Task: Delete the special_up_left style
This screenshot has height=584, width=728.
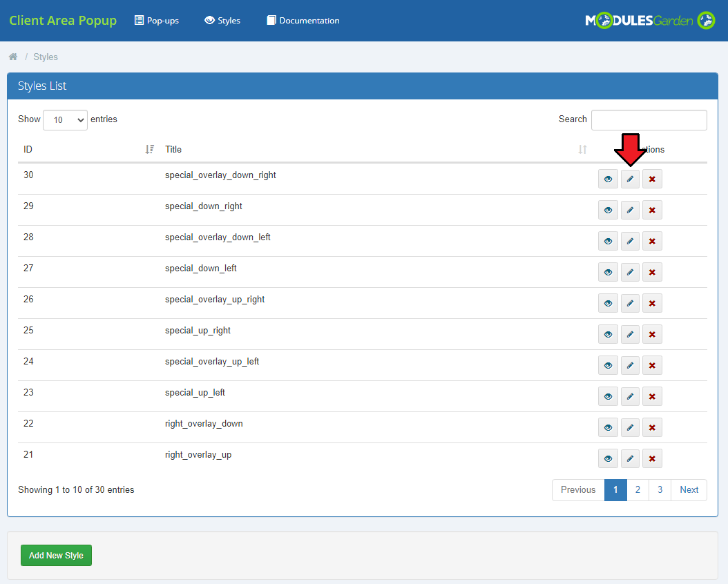Action: (x=652, y=397)
